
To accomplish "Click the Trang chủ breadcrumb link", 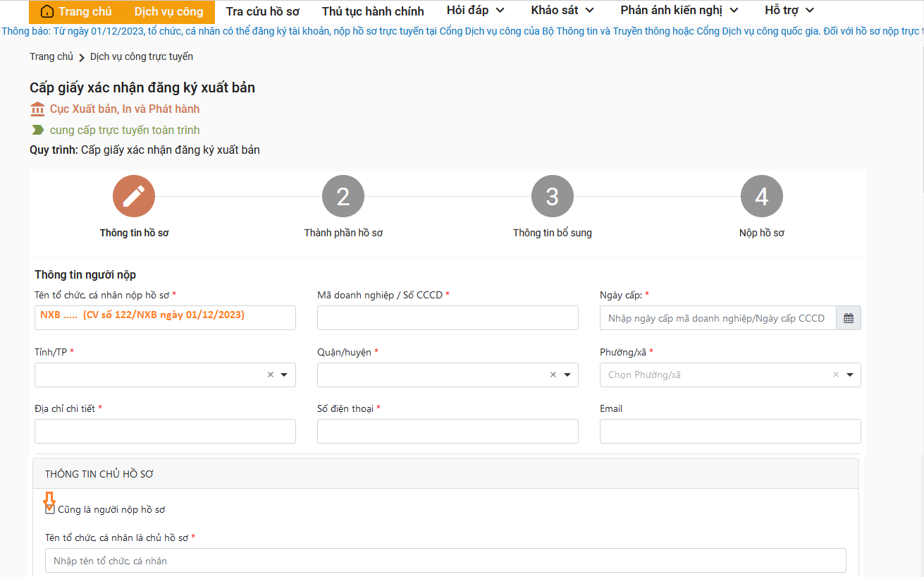I will tap(51, 56).
